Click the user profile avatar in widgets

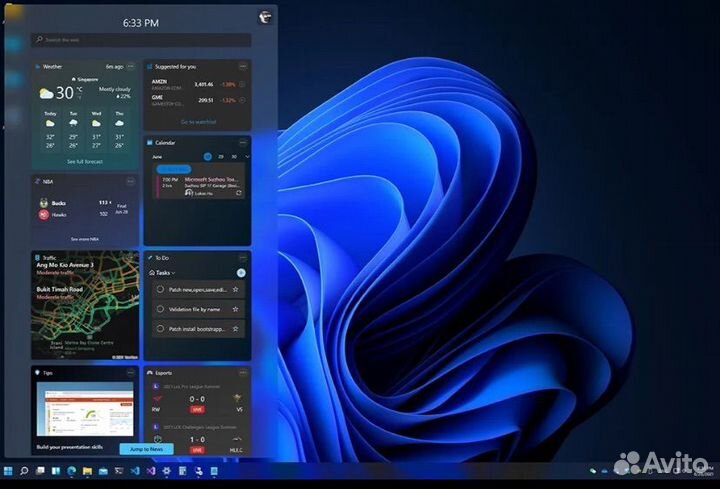point(265,17)
